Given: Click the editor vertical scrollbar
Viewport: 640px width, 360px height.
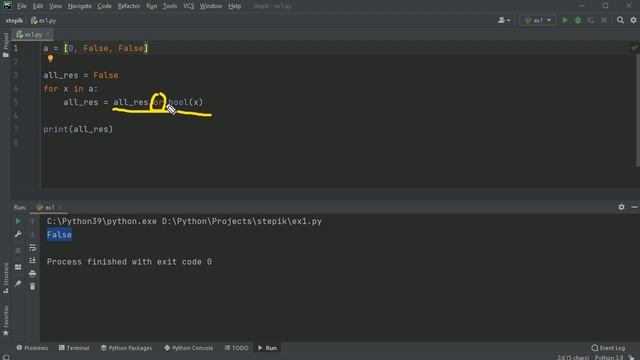Looking at the screenshot, I should [637, 110].
